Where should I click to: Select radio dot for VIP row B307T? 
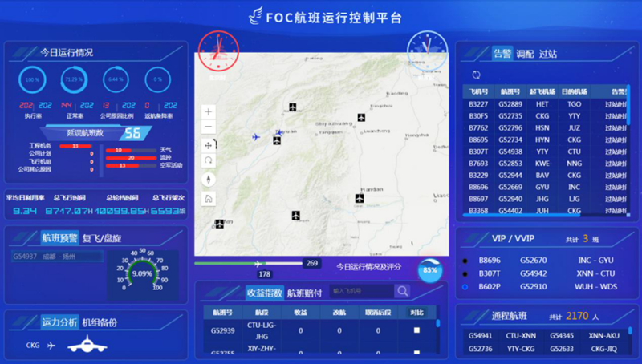pyautogui.click(x=465, y=273)
